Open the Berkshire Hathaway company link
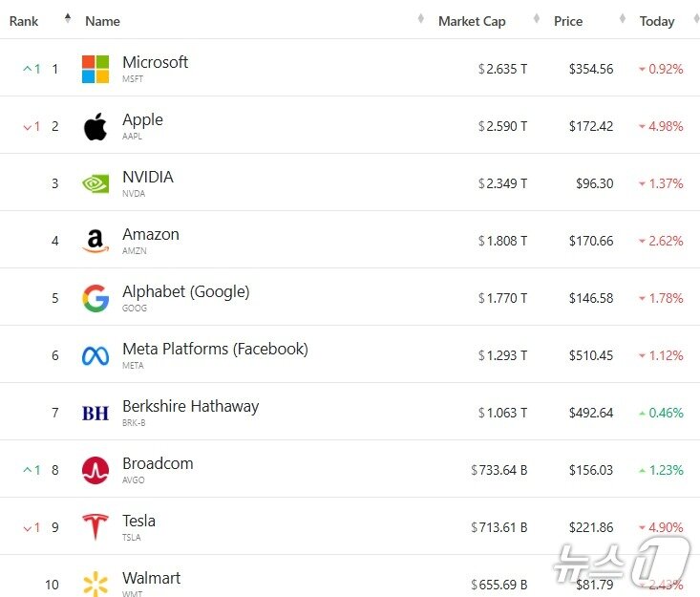This screenshot has width=700, height=597. [x=191, y=406]
